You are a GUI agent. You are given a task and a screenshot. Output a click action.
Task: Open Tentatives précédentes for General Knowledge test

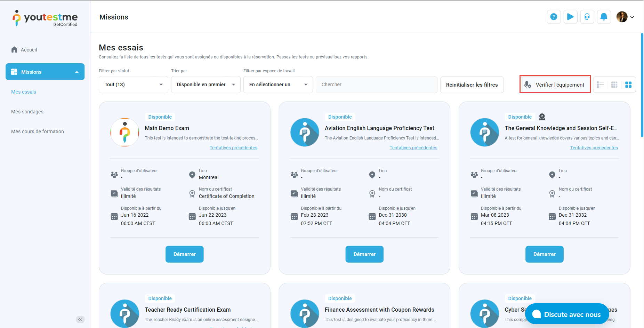pos(594,148)
